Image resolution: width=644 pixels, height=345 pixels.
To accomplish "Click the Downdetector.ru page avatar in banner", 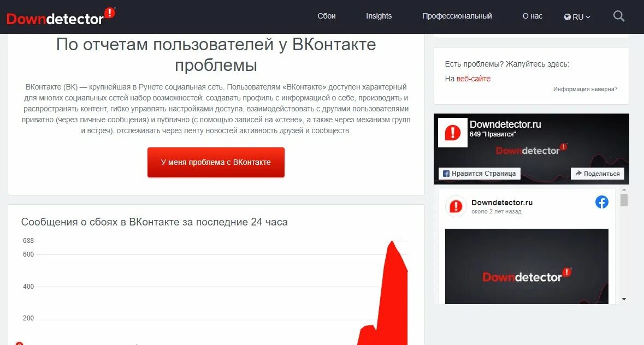I will 453,133.
